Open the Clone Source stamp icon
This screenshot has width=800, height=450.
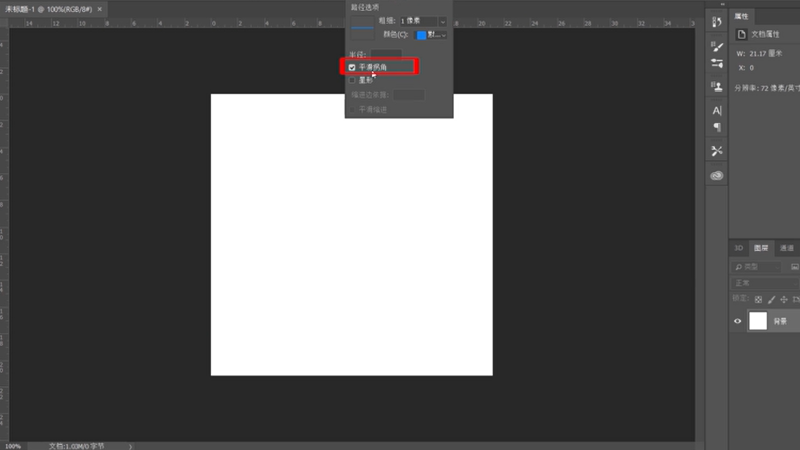point(717,86)
